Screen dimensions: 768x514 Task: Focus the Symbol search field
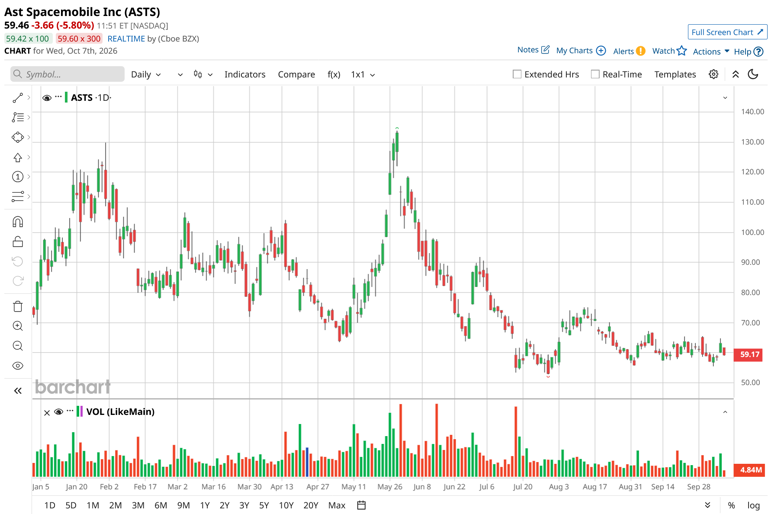point(68,74)
